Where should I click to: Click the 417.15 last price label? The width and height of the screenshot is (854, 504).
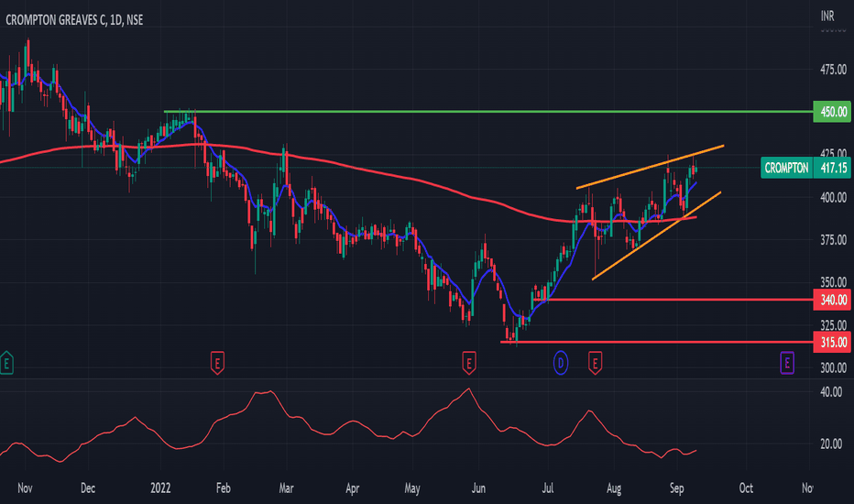[832, 168]
